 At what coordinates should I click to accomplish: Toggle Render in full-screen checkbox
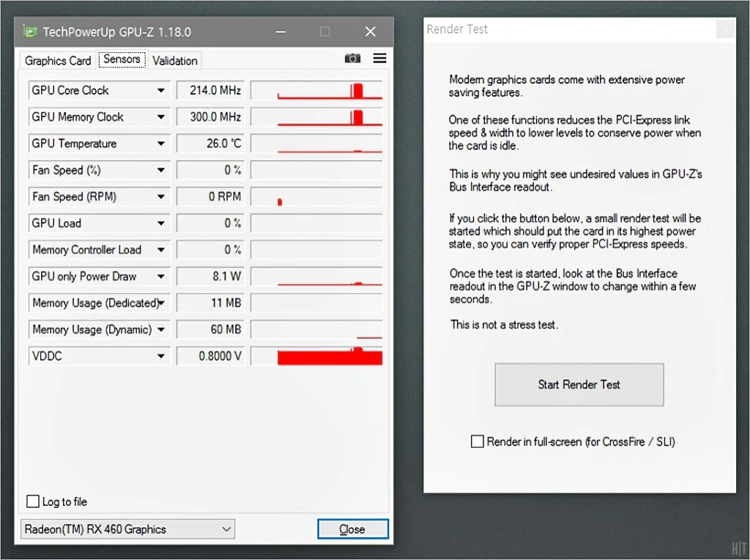point(478,441)
